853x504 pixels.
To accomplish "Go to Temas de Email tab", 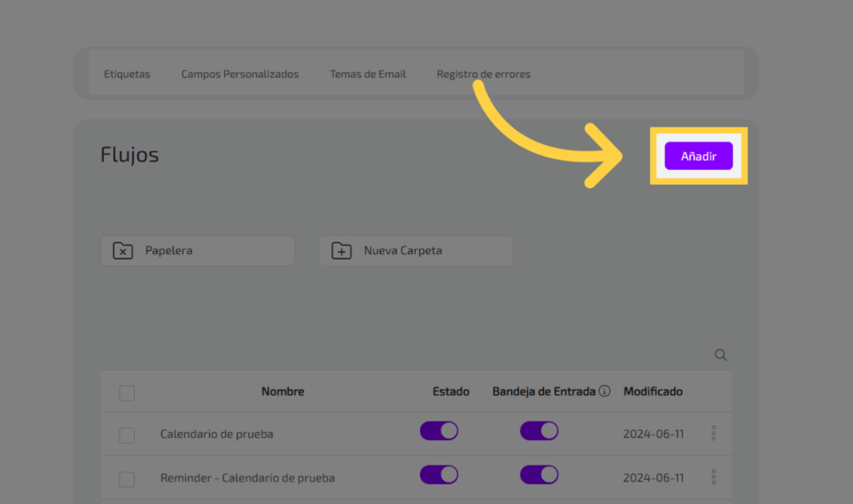I will tap(367, 74).
